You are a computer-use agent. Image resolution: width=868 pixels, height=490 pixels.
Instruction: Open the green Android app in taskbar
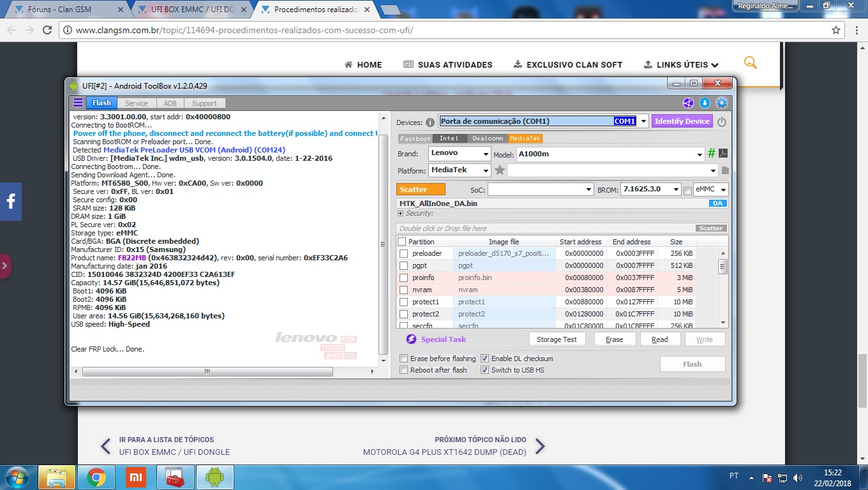pyautogui.click(x=214, y=477)
